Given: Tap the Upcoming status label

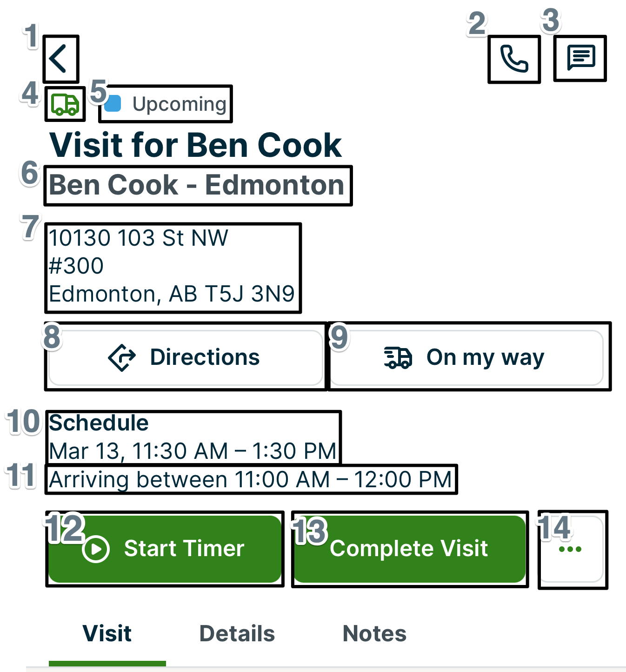Looking at the screenshot, I should 179,104.
